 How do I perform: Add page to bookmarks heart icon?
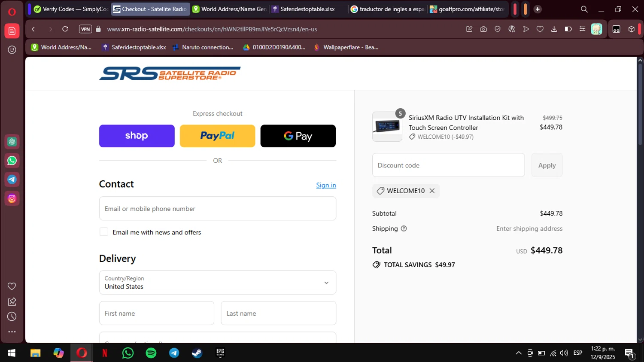(540, 29)
